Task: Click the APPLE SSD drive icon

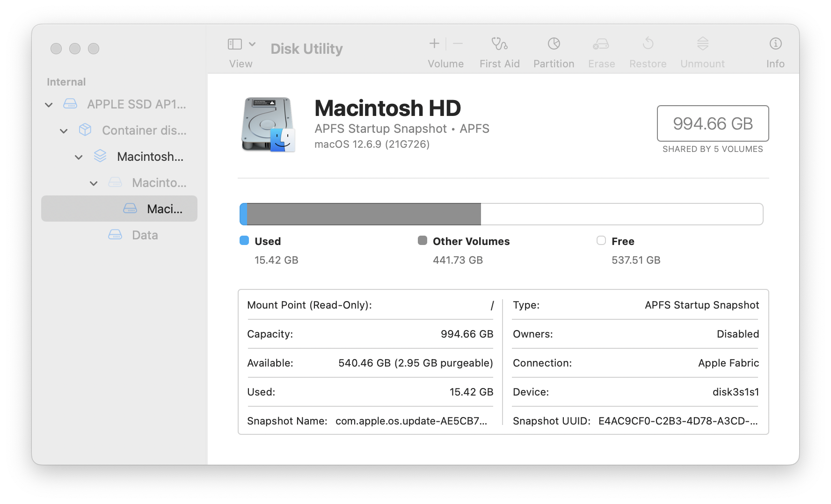Action: [x=70, y=104]
